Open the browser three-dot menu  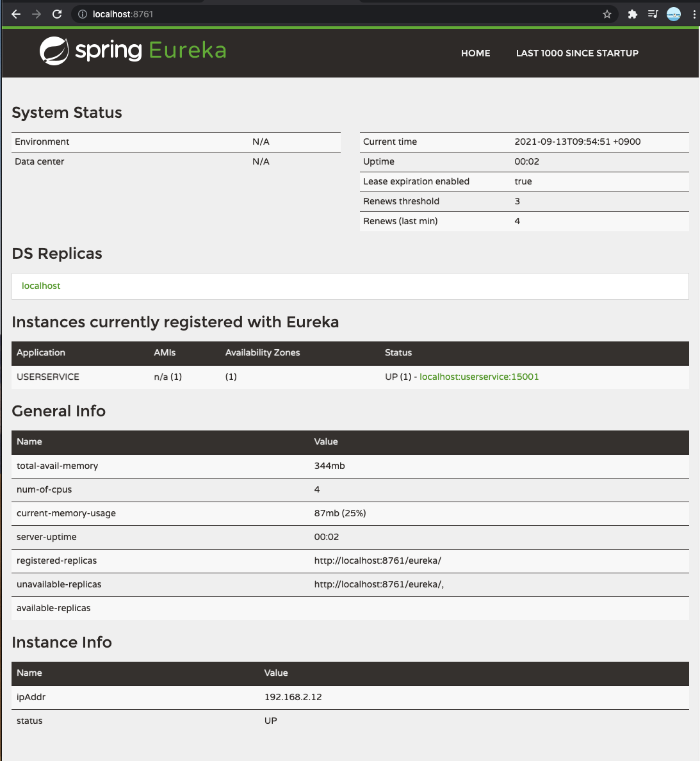694,14
